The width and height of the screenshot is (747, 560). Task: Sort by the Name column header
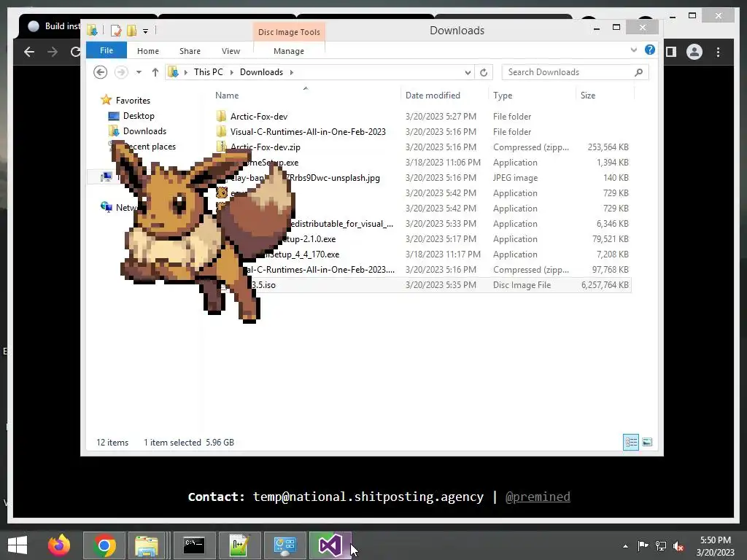227,96
